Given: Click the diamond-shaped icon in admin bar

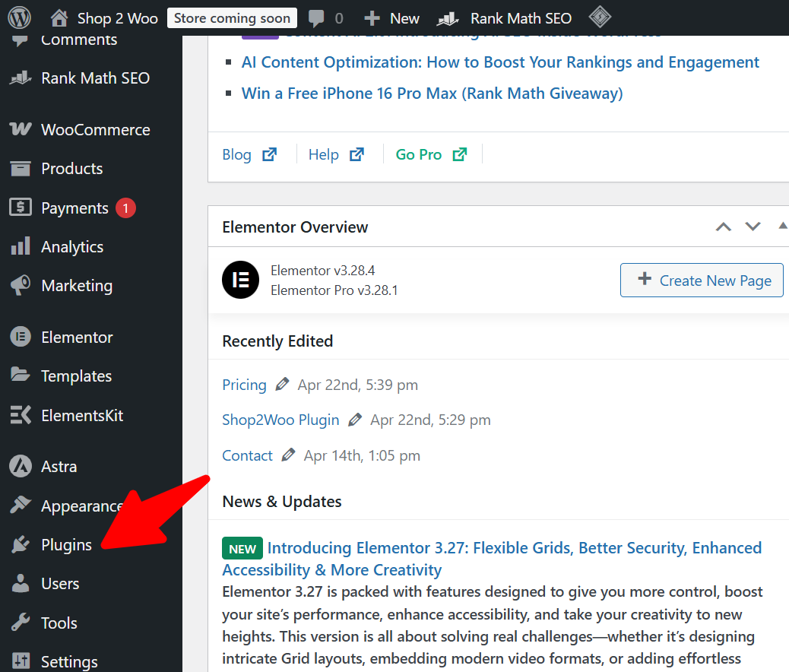Looking at the screenshot, I should click(600, 17).
